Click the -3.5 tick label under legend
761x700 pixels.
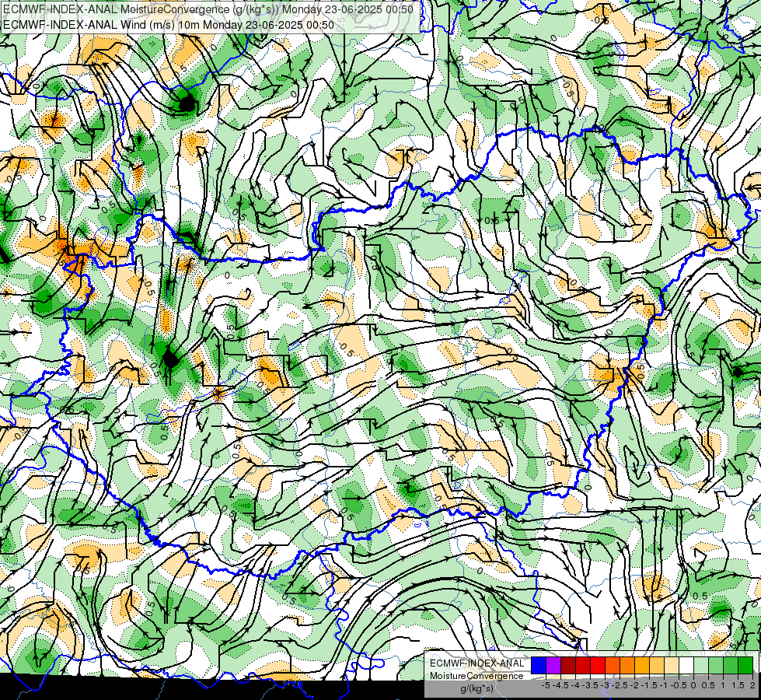click(x=591, y=685)
